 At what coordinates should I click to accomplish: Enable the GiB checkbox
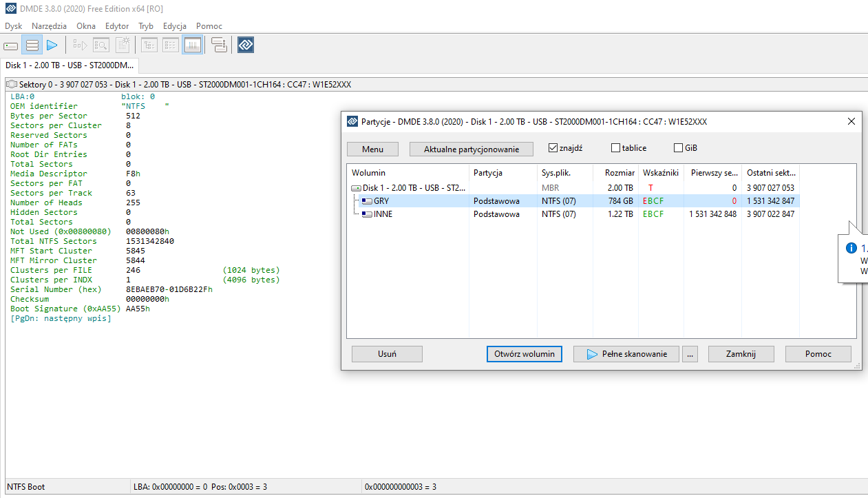tap(678, 148)
